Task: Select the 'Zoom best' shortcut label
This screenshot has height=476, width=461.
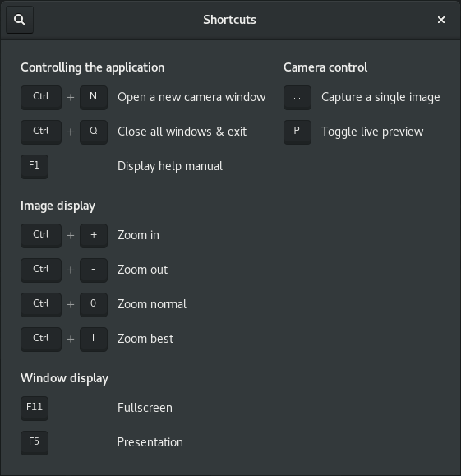Action: click(x=145, y=339)
